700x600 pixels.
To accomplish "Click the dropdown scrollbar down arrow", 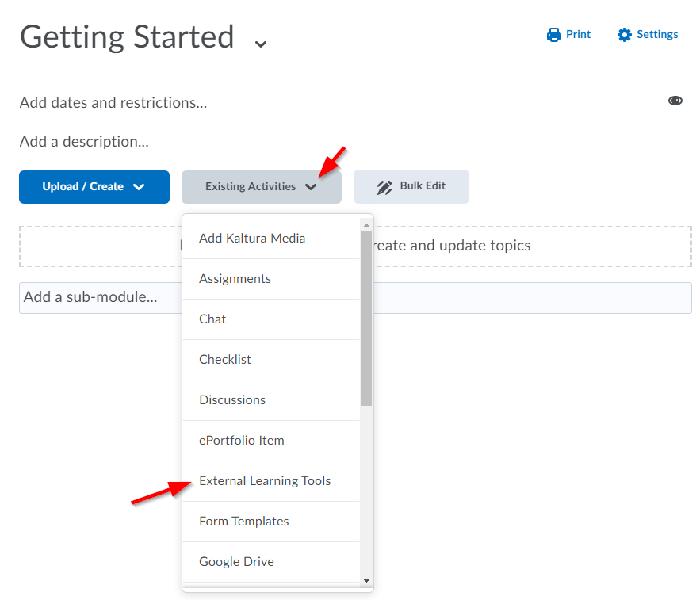I will tap(366, 580).
